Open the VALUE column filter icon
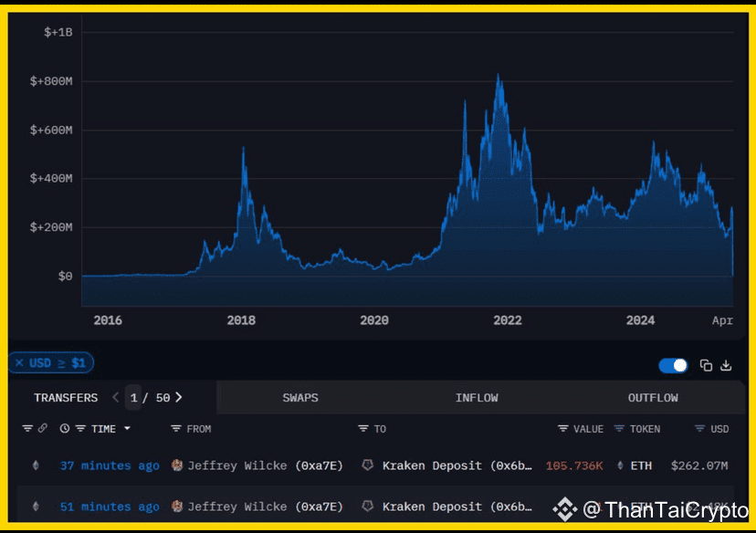Screen dimensions: 756x533 (x=562, y=429)
